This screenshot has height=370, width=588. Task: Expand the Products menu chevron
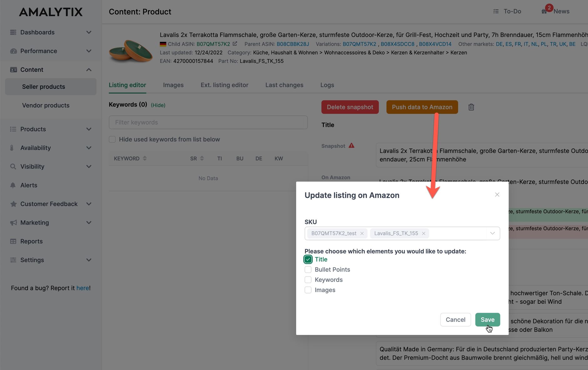(89, 129)
